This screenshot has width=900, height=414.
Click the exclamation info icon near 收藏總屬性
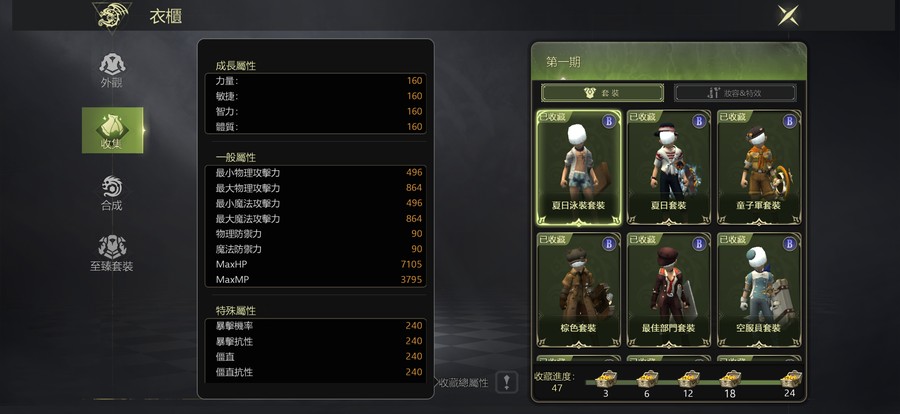click(x=507, y=382)
